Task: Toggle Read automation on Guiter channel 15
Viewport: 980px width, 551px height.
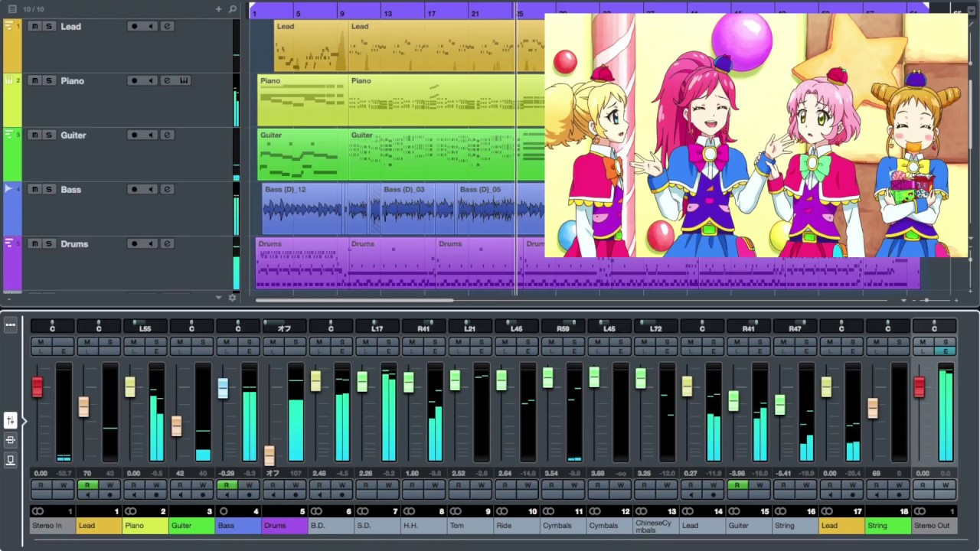Action: point(737,485)
